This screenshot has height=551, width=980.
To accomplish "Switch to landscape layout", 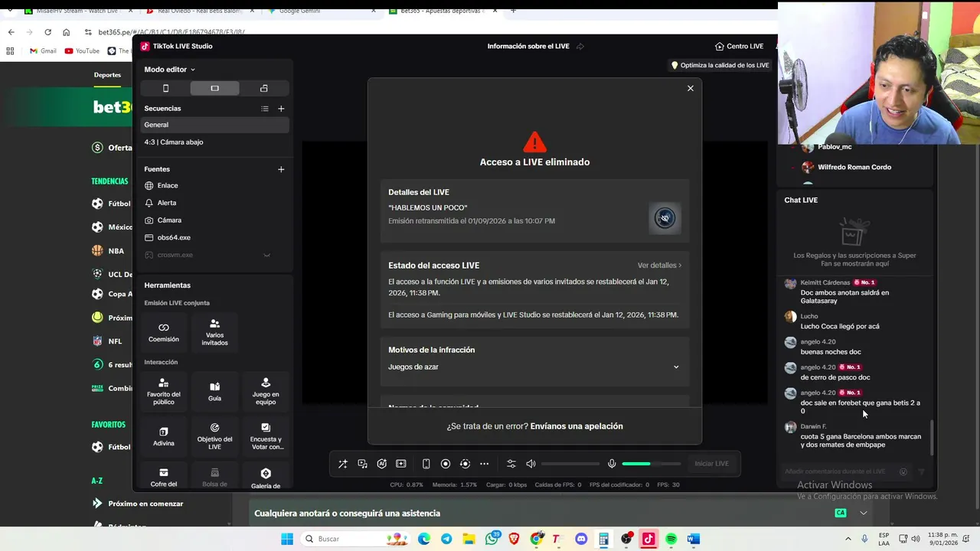I will (x=214, y=88).
